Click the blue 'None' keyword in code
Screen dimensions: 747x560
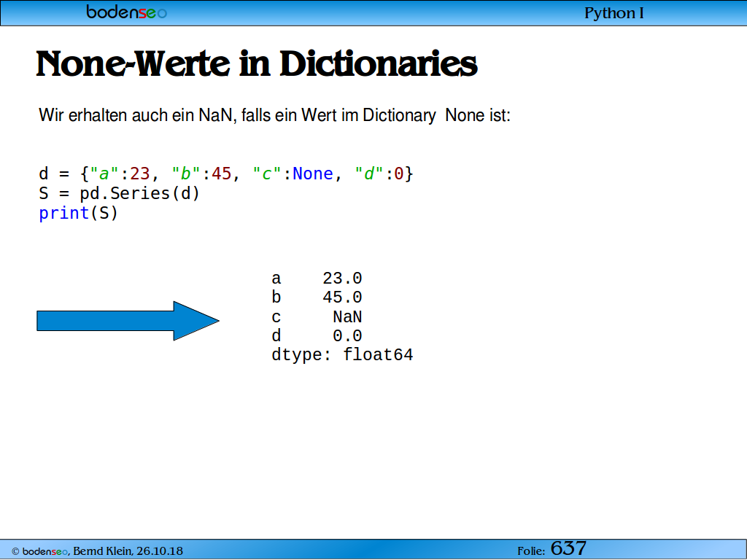click(x=312, y=174)
